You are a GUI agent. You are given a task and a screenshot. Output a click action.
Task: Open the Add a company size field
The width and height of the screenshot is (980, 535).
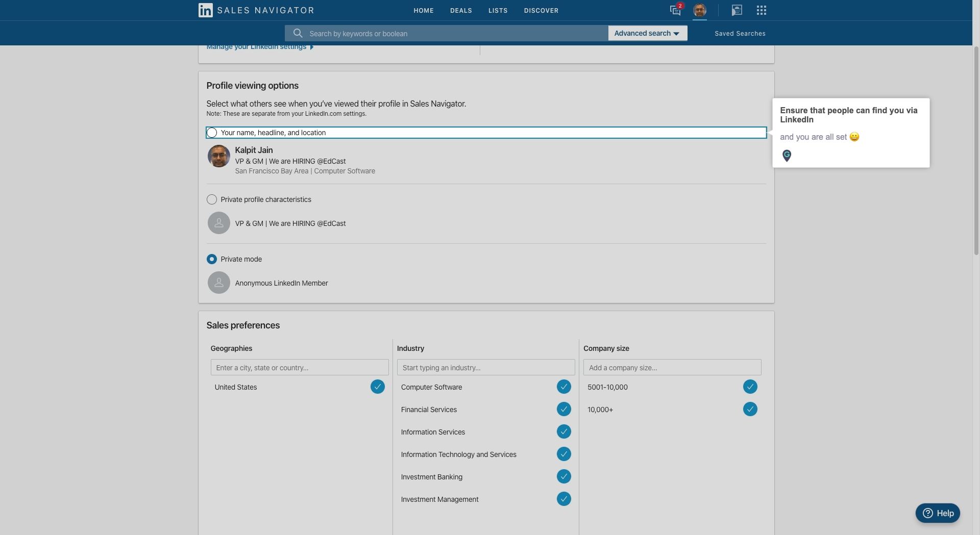[x=672, y=367]
